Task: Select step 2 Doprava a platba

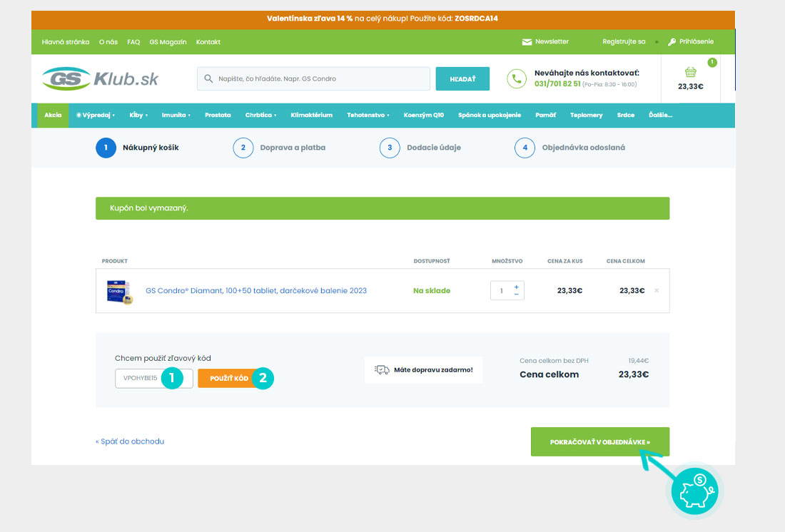Action: [279, 148]
